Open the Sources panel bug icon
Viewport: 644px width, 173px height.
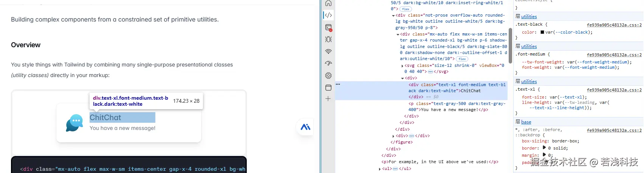pos(328,39)
